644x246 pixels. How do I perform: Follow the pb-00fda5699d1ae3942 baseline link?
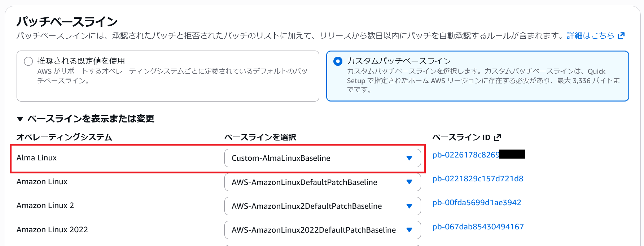click(477, 203)
